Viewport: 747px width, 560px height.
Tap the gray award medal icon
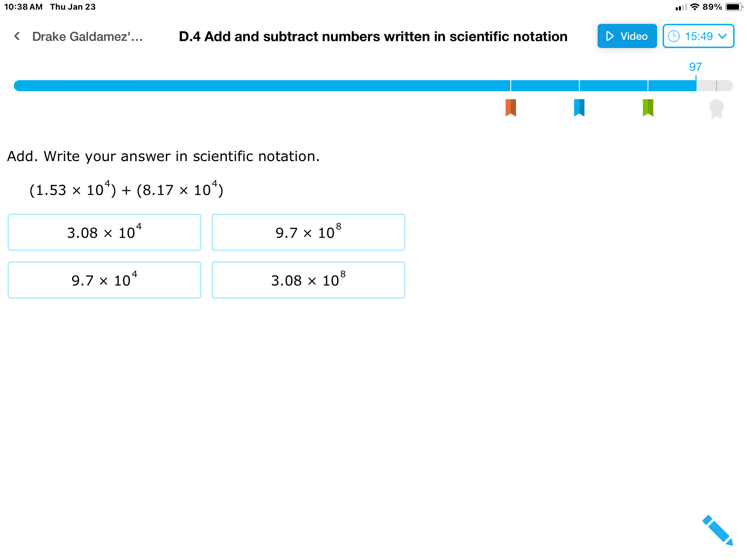click(716, 109)
